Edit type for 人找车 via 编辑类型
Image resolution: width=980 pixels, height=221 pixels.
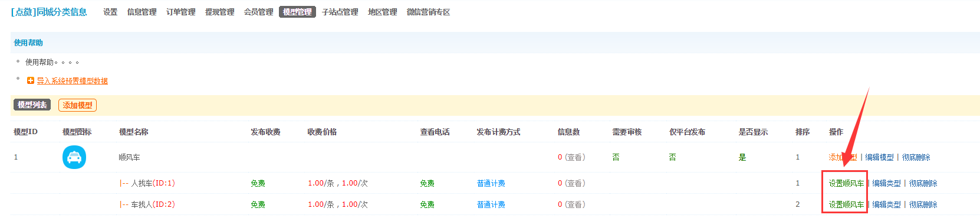(886, 183)
